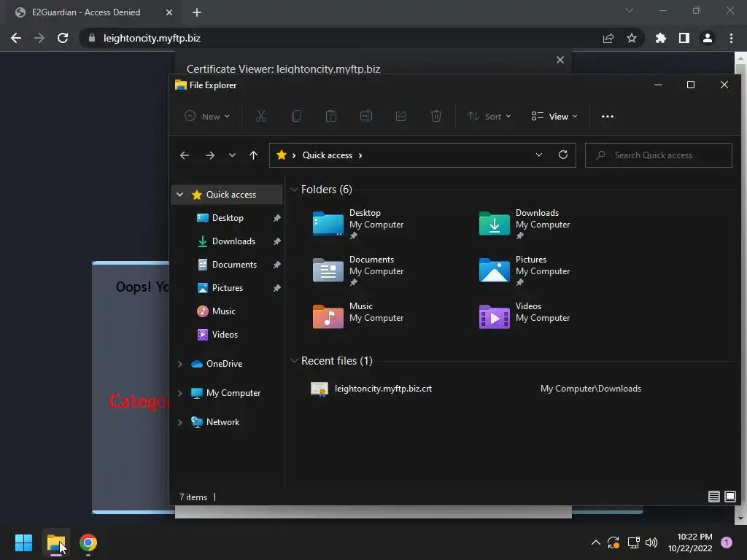Switch to details list view in status bar

713,497
